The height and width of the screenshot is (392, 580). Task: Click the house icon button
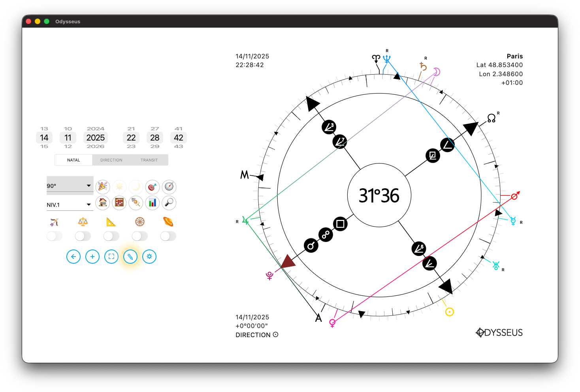(103, 203)
